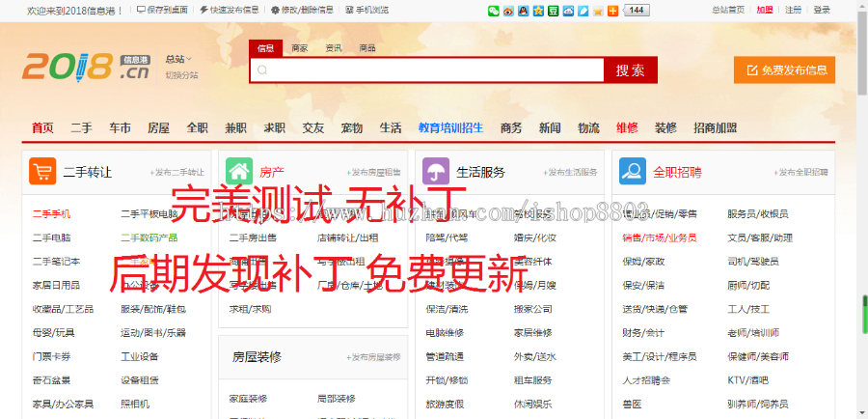The height and width of the screenshot is (419, 868).
Task: Open 二手电脑 category link
Action: click(51, 237)
